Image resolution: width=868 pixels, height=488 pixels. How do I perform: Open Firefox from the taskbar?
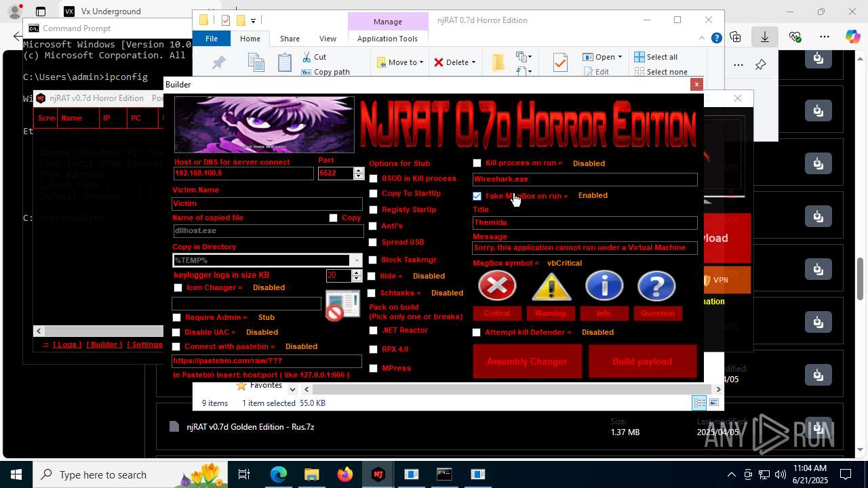pyautogui.click(x=345, y=474)
